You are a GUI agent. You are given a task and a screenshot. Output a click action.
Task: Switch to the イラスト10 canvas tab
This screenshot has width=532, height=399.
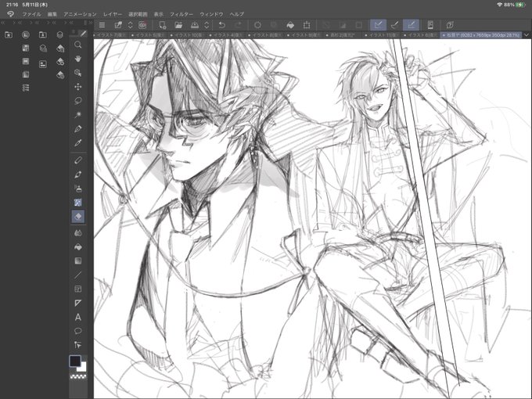[x=187, y=35]
